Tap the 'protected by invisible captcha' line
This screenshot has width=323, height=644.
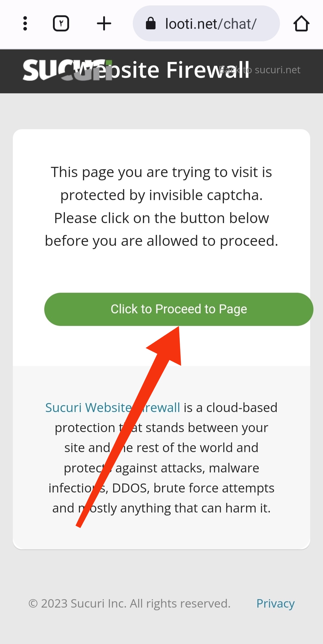[161, 195]
